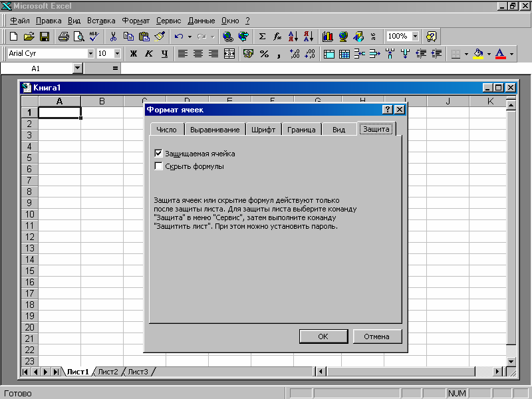
Task: Print using the printer icon
Action: pos(63,37)
